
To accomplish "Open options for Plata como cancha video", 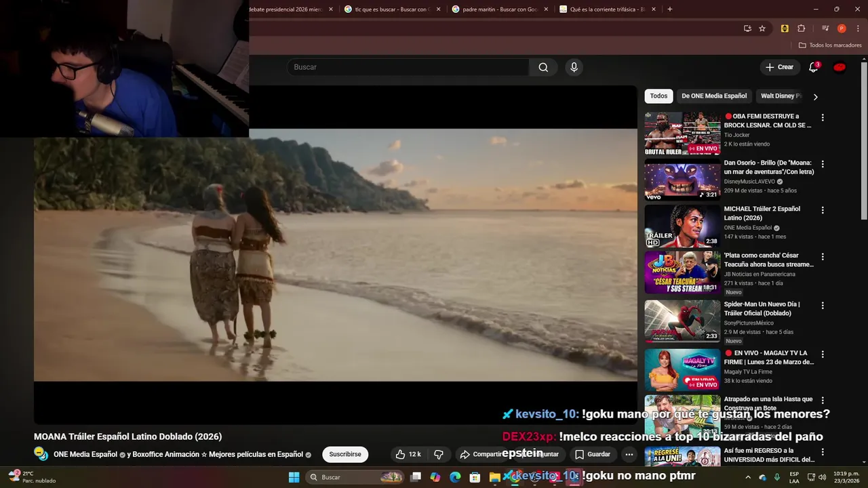I will pyautogui.click(x=823, y=257).
